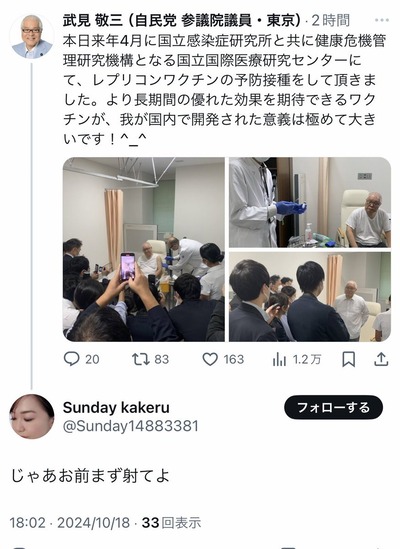View photo of doctor holding syringe
Screen dimensions: 400x549
[310, 202]
